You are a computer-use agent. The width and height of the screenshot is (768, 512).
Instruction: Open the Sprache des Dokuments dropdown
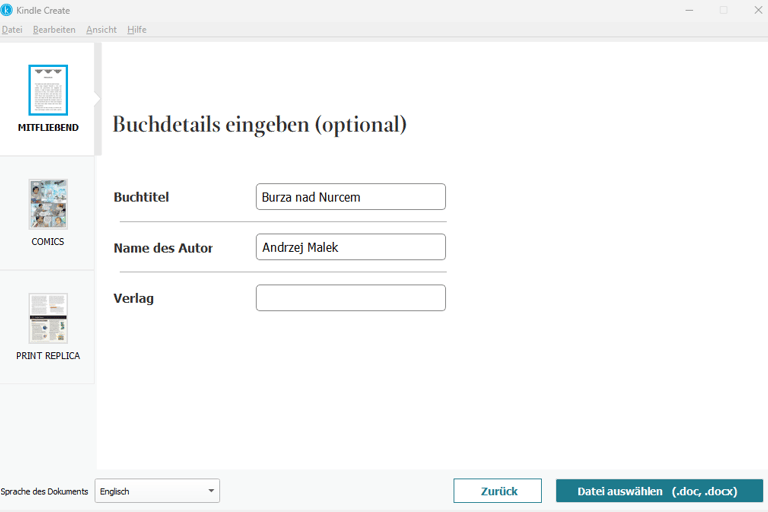tap(157, 491)
